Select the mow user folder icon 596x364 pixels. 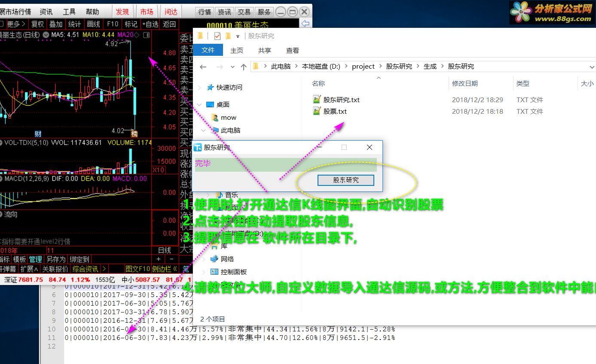215,117
